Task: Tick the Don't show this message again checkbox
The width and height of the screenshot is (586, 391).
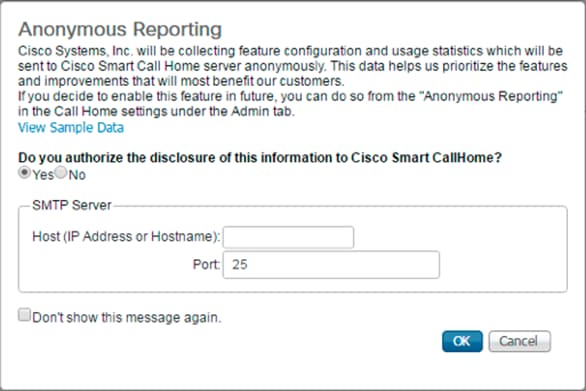Action: tap(24, 315)
